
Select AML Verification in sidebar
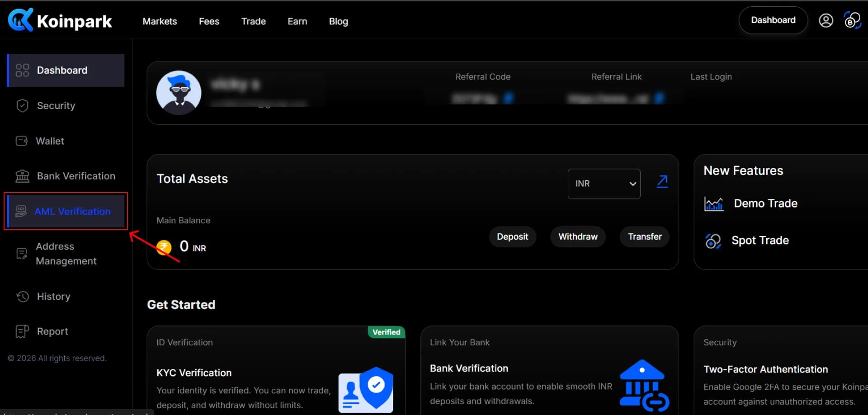tap(66, 211)
